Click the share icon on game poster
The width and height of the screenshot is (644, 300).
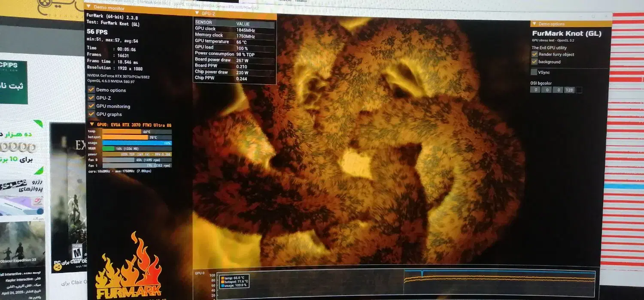point(57,267)
